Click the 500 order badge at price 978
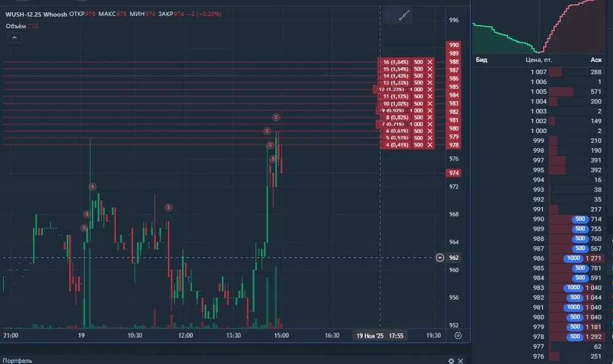613x364 pixels. tap(575, 336)
